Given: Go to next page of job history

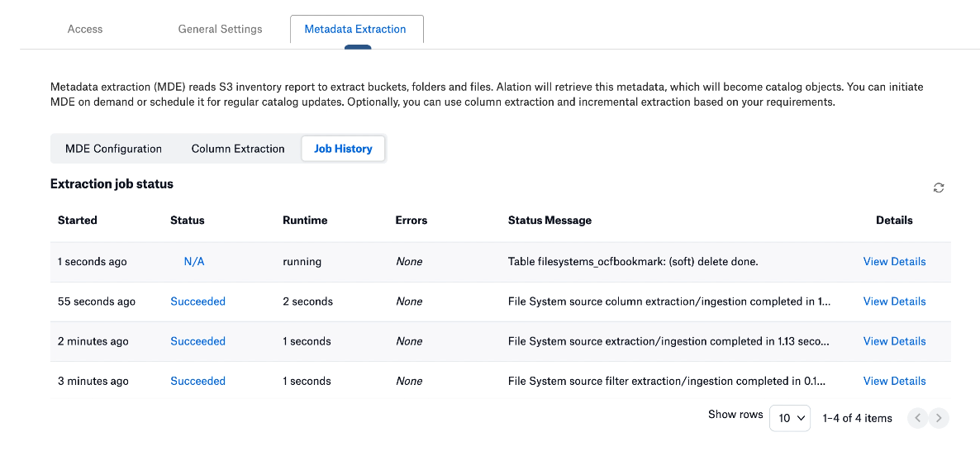Looking at the screenshot, I should (939, 418).
